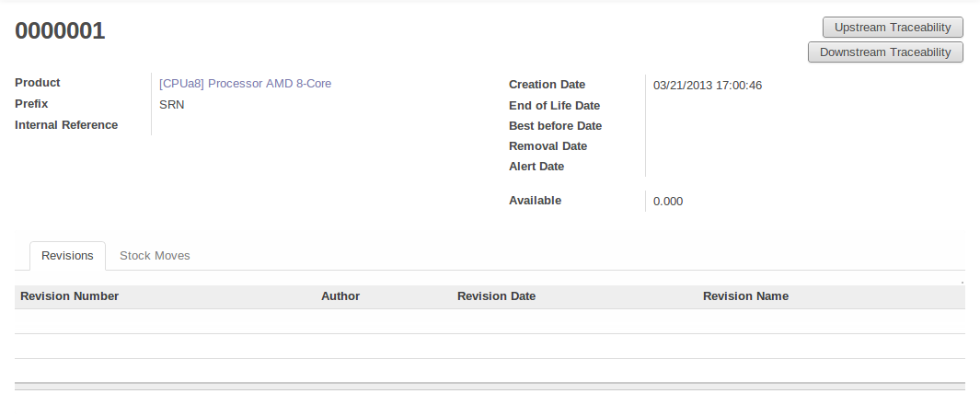Select the Revisions tab

(x=67, y=256)
